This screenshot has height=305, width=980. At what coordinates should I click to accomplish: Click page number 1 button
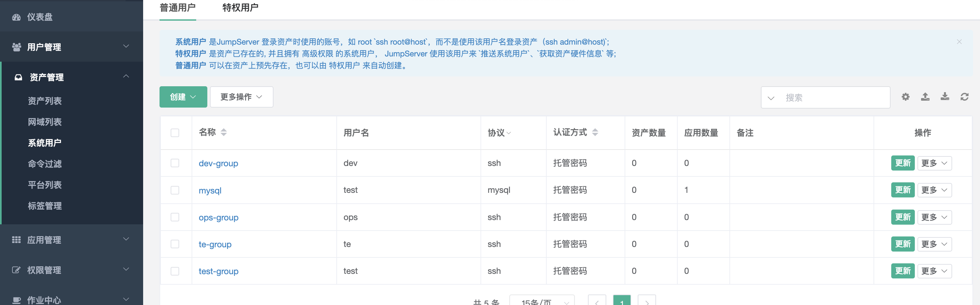pyautogui.click(x=622, y=300)
